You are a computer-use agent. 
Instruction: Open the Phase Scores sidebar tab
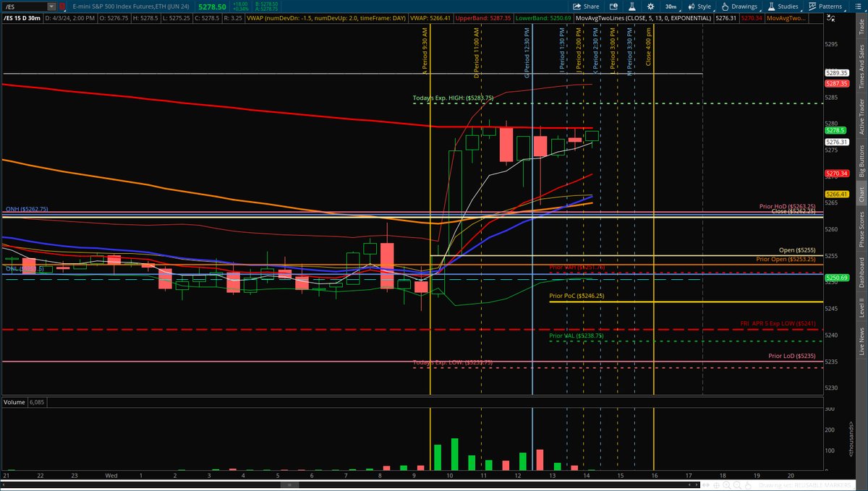pos(861,230)
